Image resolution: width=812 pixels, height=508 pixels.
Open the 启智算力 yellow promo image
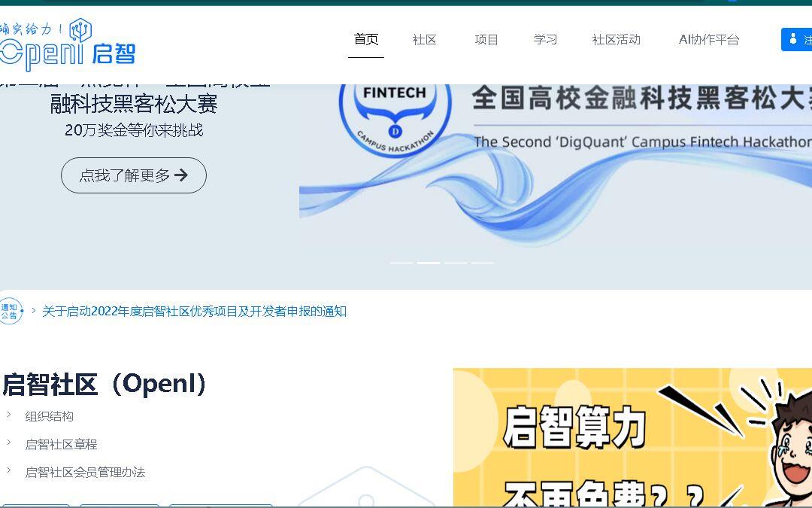(x=632, y=437)
